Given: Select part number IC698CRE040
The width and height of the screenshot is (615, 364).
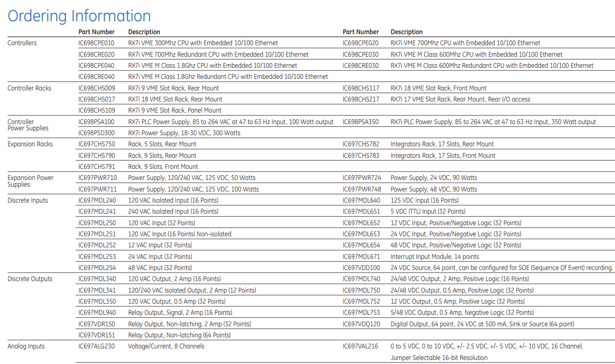Looking at the screenshot, I should pos(96,77).
